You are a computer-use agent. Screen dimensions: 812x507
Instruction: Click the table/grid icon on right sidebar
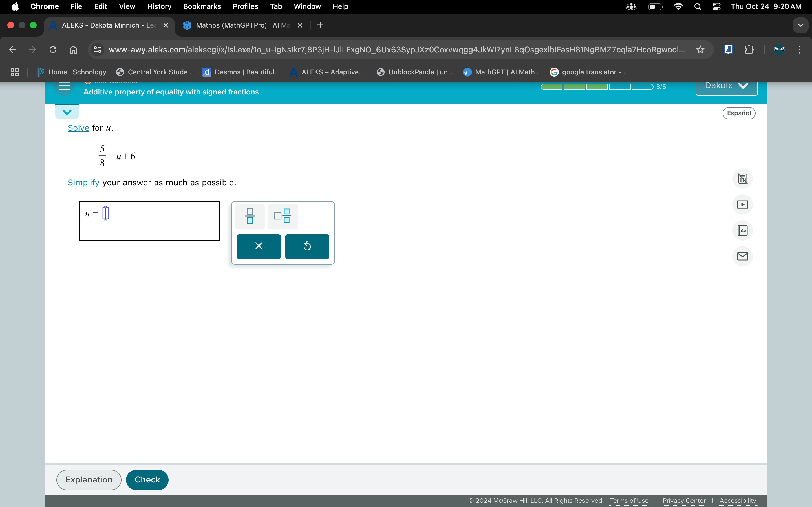[x=742, y=179]
